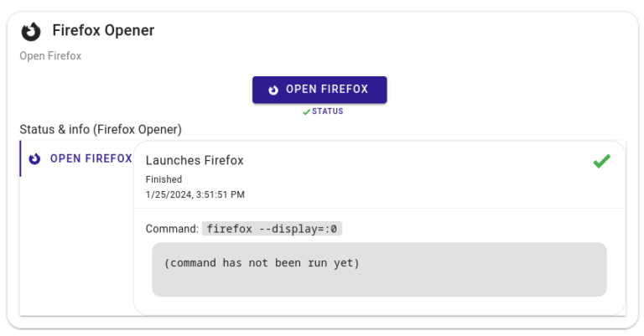Click the Status & info (Firefox Opener) heading

tap(101, 129)
